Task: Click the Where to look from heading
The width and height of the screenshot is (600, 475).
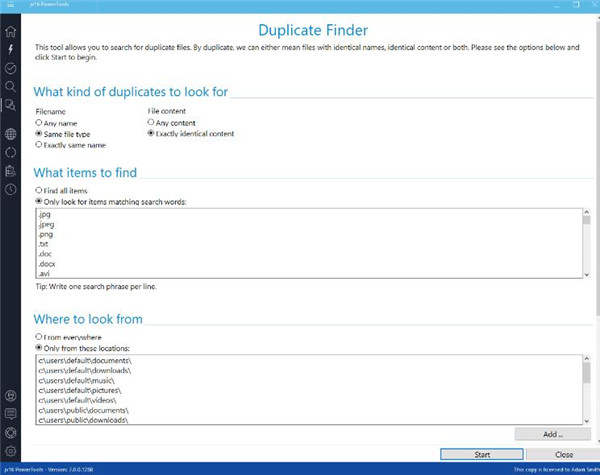Action: tap(88, 319)
